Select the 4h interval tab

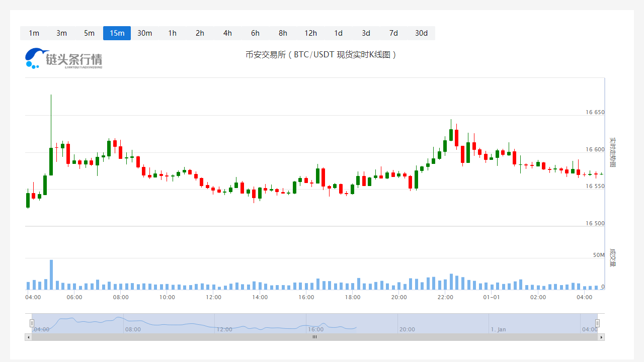tap(227, 33)
